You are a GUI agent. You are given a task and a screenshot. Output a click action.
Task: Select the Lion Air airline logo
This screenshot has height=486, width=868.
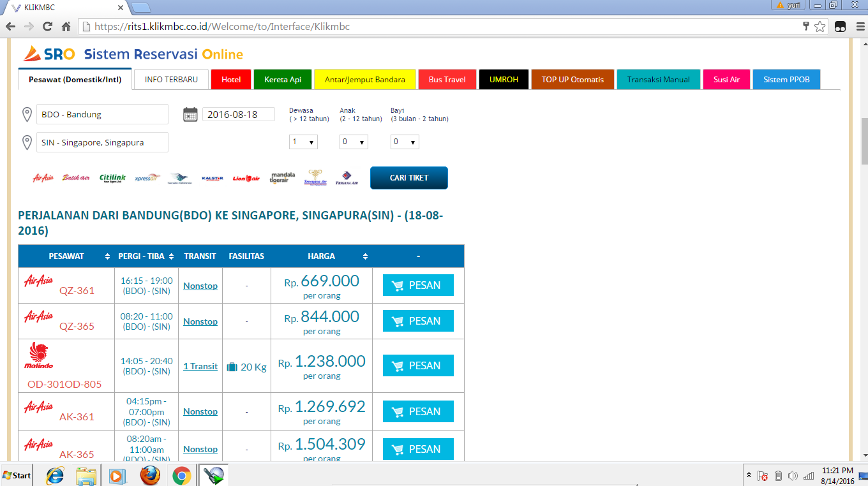[x=246, y=178]
